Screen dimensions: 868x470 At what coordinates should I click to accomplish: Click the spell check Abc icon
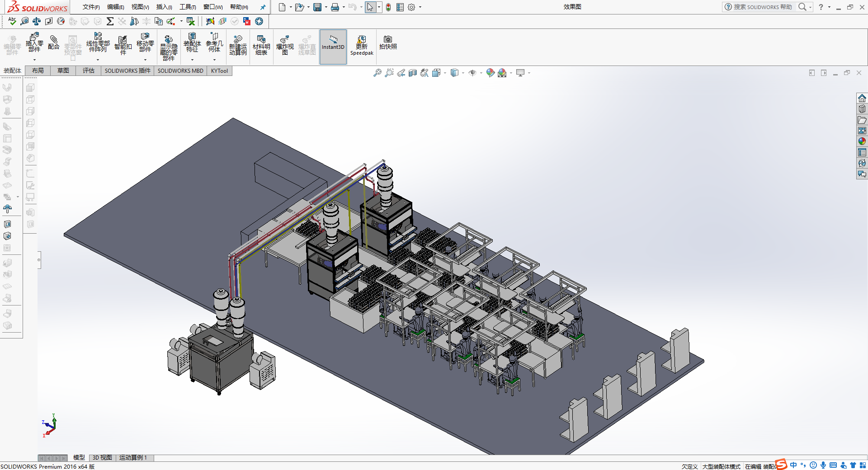pos(12,21)
